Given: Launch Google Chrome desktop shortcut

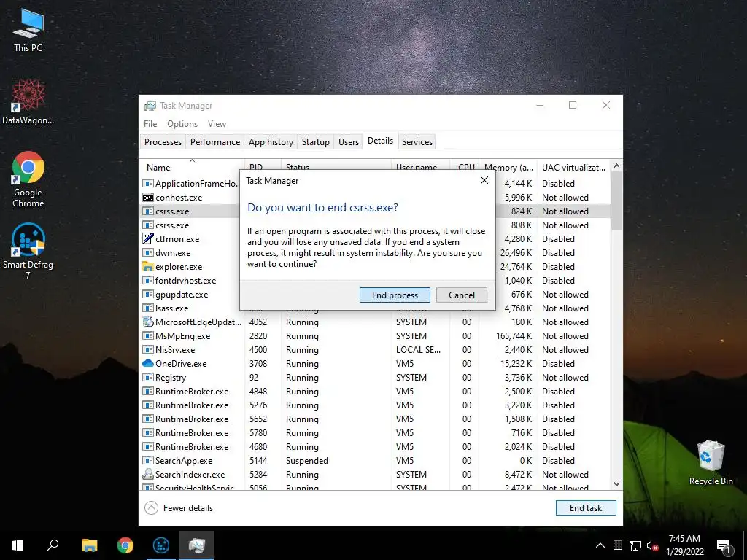Looking at the screenshot, I should click(x=28, y=179).
